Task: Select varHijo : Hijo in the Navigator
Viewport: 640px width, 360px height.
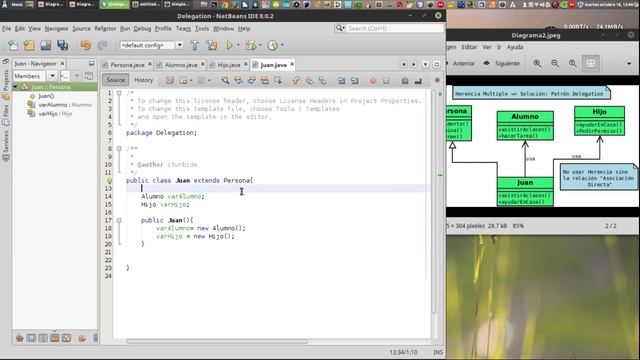Action: coord(49,114)
